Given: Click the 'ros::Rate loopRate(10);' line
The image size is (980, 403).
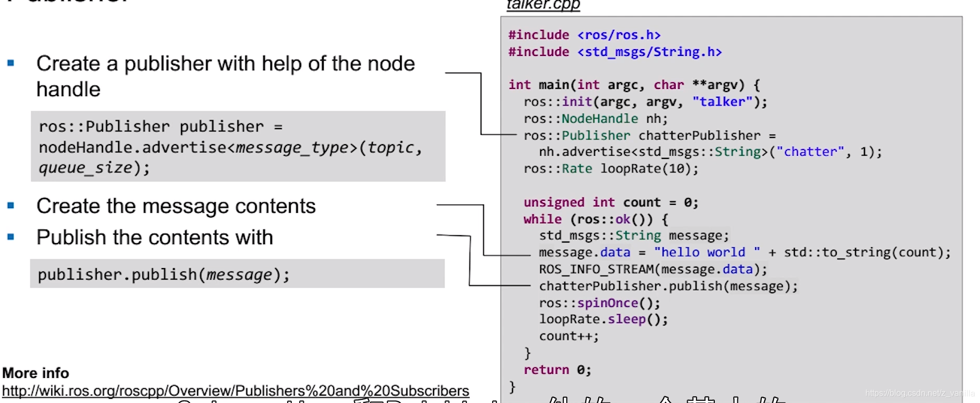Looking at the screenshot, I should [x=611, y=168].
